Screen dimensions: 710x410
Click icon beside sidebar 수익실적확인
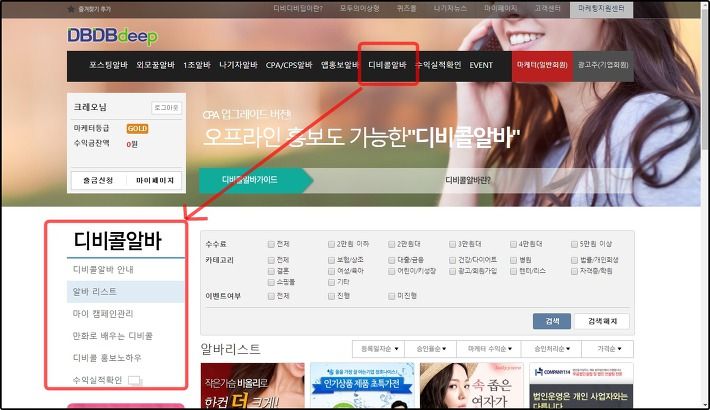tap(135, 381)
